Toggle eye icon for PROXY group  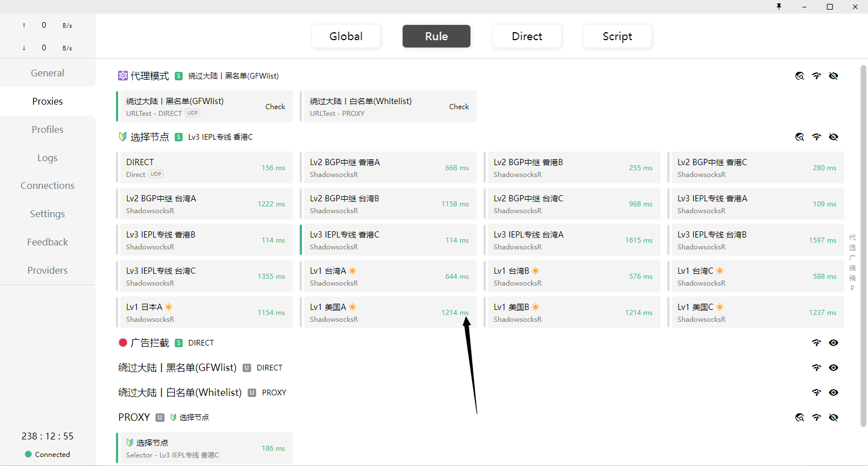[834, 417]
